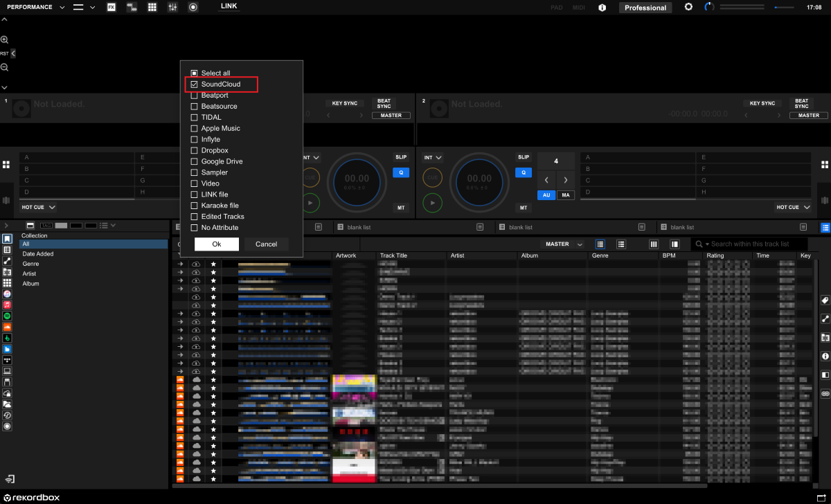Image resolution: width=831 pixels, height=504 pixels.
Task: Open the LINK tab in top bar
Action: [x=229, y=6]
